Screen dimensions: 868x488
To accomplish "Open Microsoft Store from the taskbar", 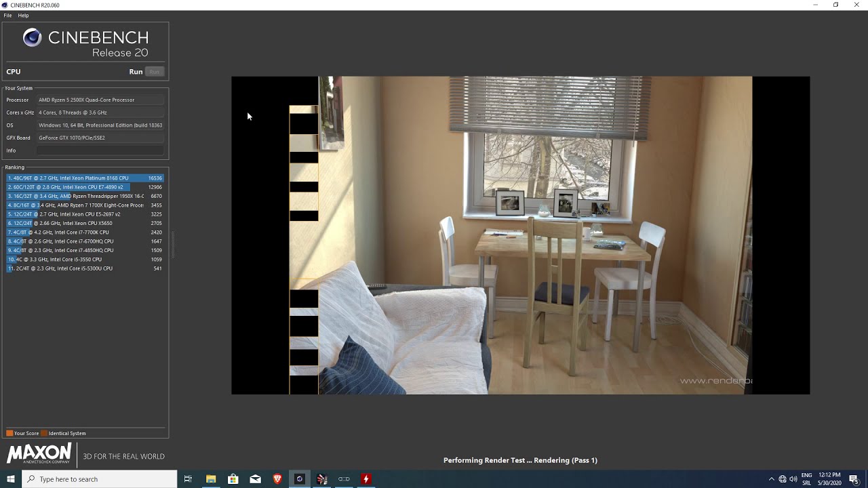I will pos(233,479).
